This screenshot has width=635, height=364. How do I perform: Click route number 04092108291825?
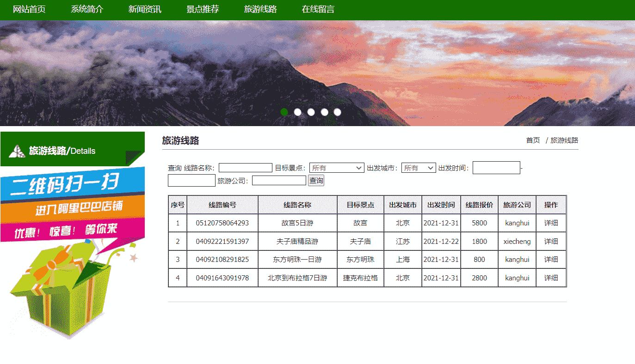[x=222, y=260]
